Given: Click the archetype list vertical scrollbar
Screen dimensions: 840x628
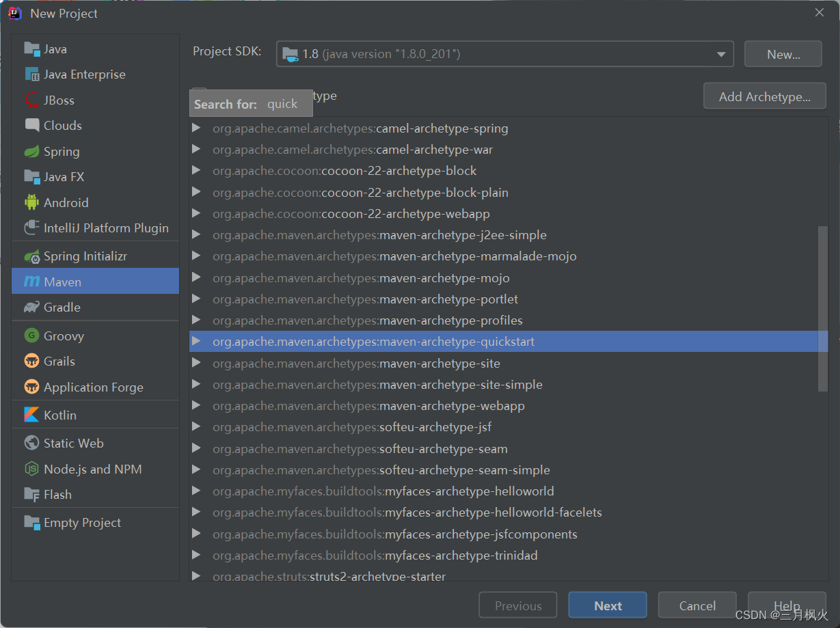Looking at the screenshot, I should tap(823, 309).
